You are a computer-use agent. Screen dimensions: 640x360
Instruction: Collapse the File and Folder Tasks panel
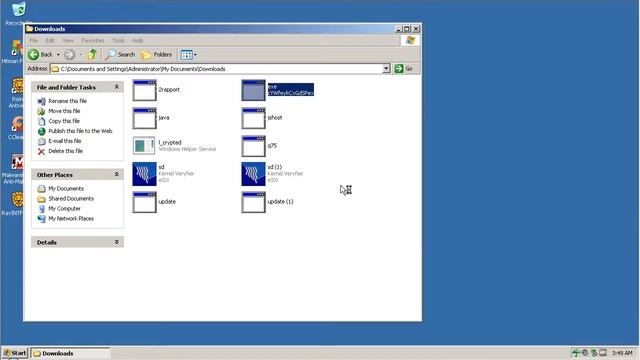116,87
